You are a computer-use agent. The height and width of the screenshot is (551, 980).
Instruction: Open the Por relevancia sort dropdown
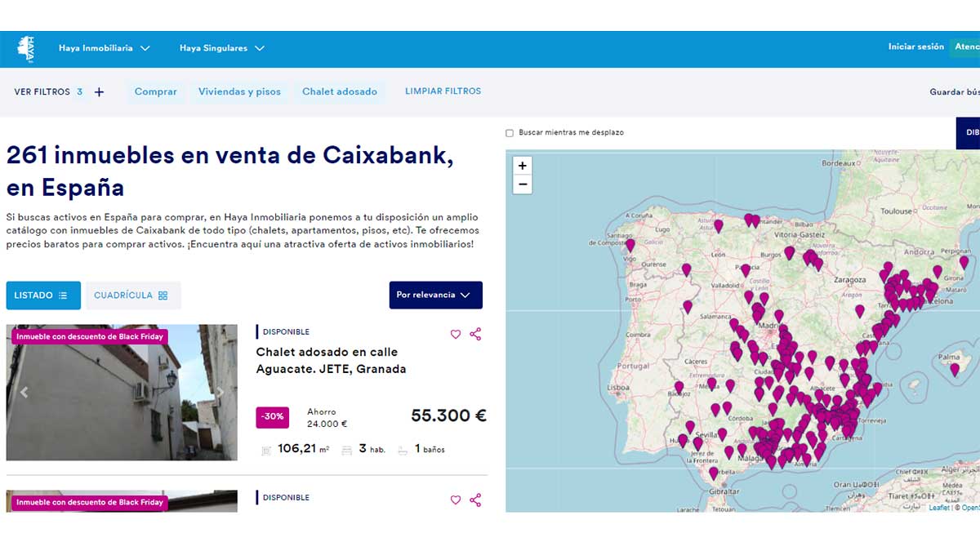click(x=435, y=295)
